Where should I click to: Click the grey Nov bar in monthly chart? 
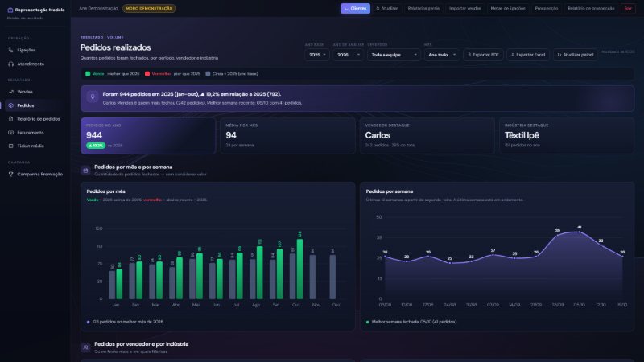312,277
